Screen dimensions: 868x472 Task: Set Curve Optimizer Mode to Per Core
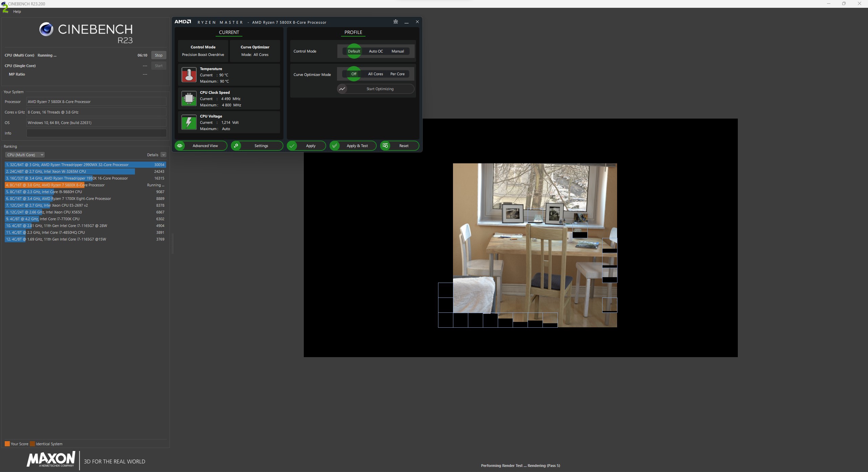397,74
